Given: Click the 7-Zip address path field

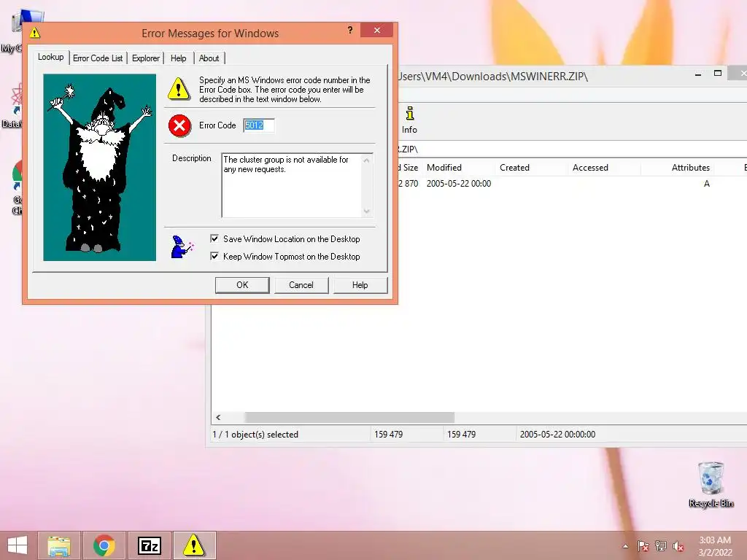Looking at the screenshot, I should point(572,149).
